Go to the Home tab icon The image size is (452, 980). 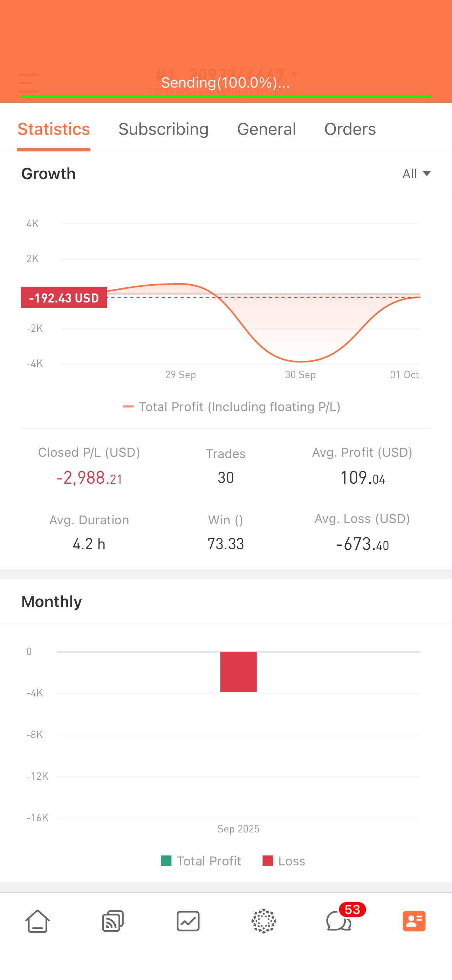(x=37, y=921)
